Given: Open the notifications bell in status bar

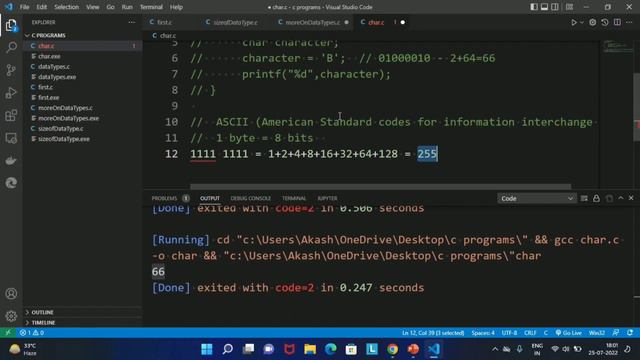Looking at the screenshot, I should click(x=630, y=333).
